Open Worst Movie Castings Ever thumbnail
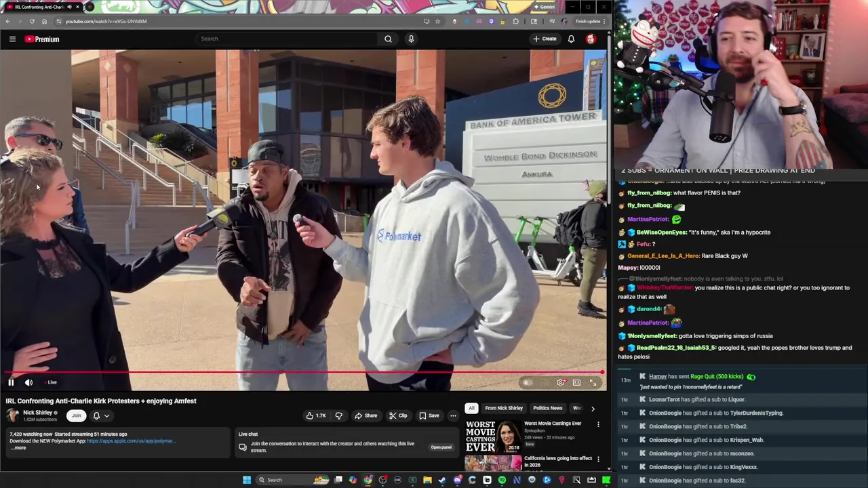Viewport: 868px width, 488px height. tap(493, 436)
